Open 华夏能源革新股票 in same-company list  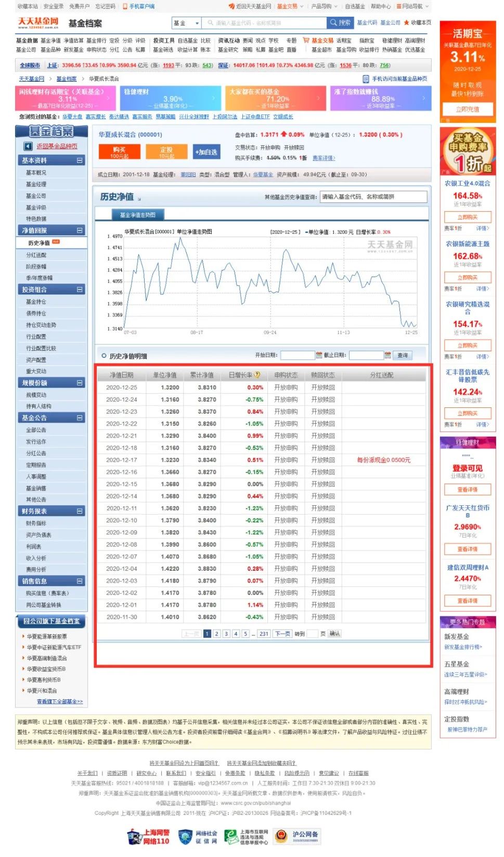click(x=47, y=636)
